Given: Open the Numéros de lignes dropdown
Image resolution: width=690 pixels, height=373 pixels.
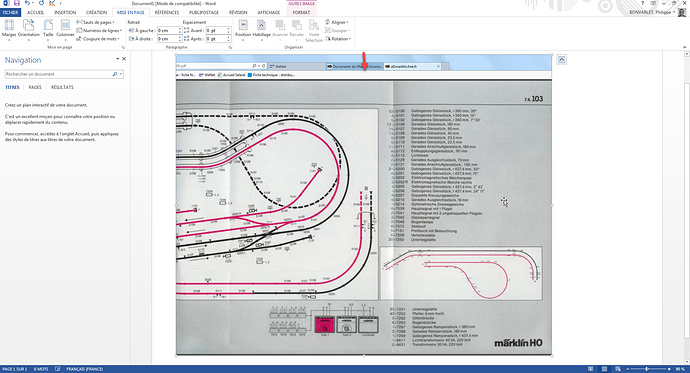Looking at the screenshot, I should (99, 30).
